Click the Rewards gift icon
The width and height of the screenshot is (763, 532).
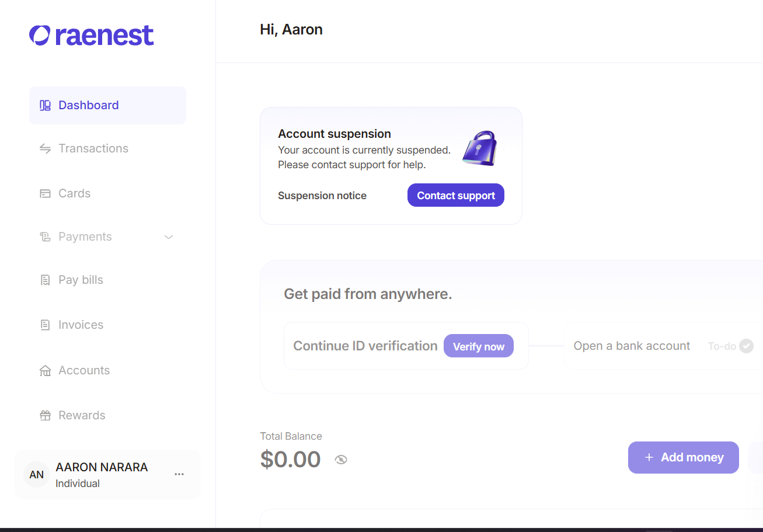[x=45, y=416]
